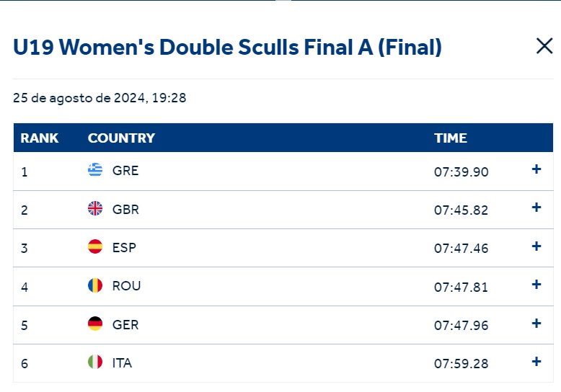Expand the ITA row details
This screenshot has height=392, width=561.
tap(536, 362)
